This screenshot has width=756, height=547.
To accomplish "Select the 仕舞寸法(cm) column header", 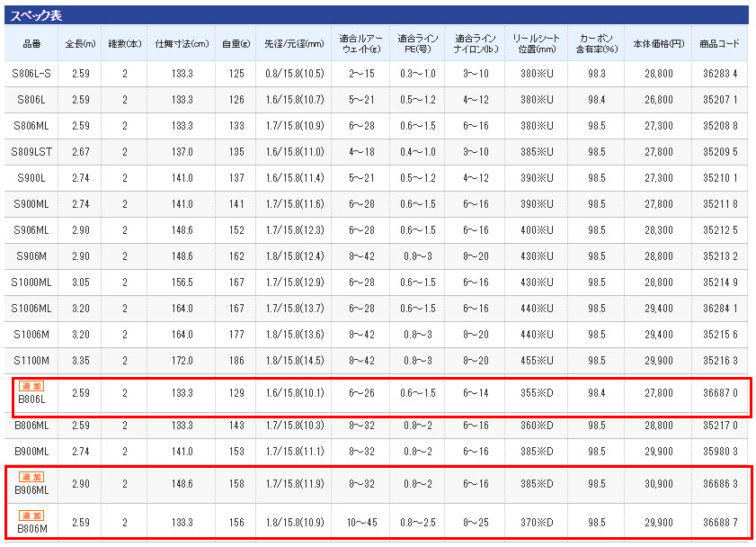I will tap(182, 44).
